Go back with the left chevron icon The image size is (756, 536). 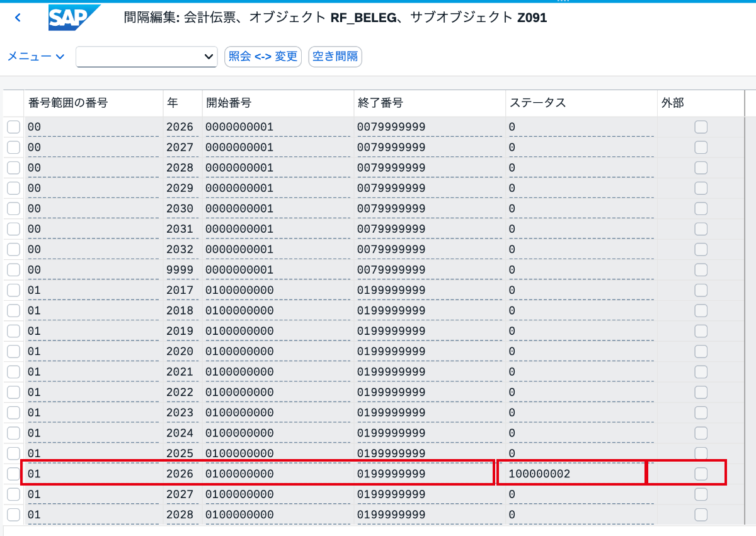click(18, 18)
